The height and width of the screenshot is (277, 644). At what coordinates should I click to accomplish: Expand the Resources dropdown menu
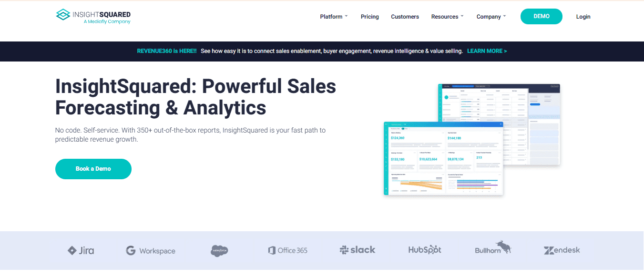click(447, 17)
